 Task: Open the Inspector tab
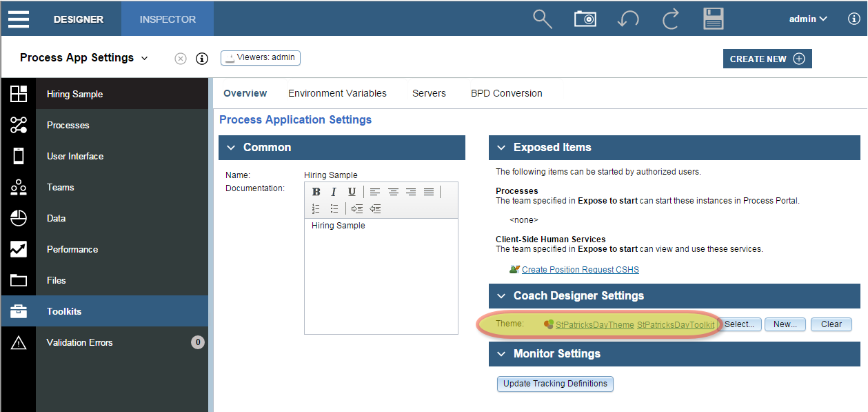[168, 19]
